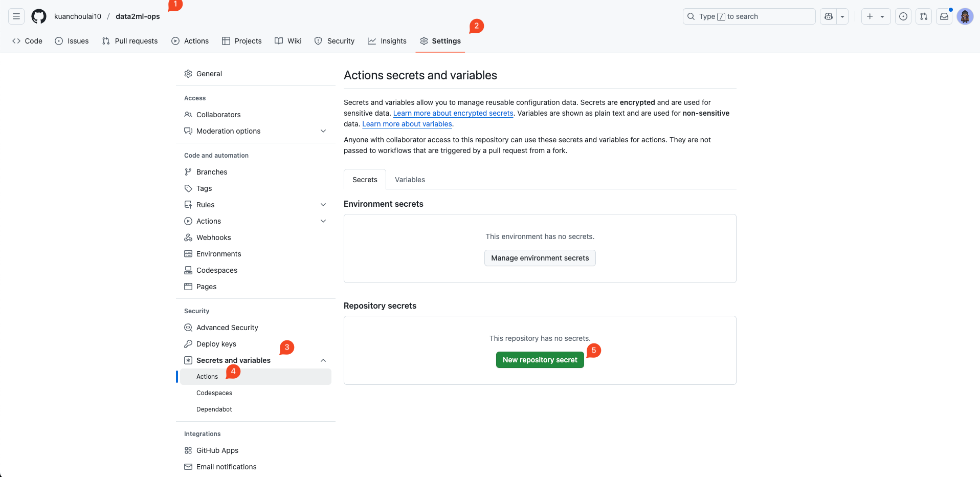Go to the Code tab
The height and width of the screenshot is (477, 980).
[27, 41]
